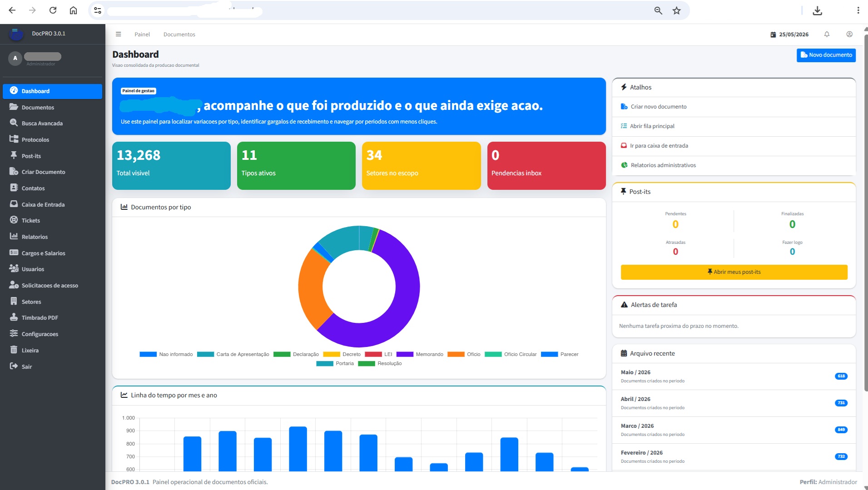Go to browser home page
The width and height of the screenshot is (868, 490).
coord(73,10)
